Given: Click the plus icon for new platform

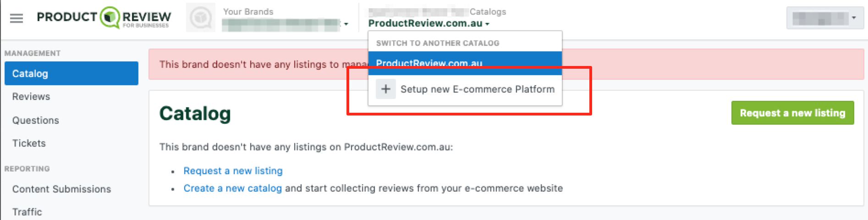Looking at the screenshot, I should pos(386,89).
